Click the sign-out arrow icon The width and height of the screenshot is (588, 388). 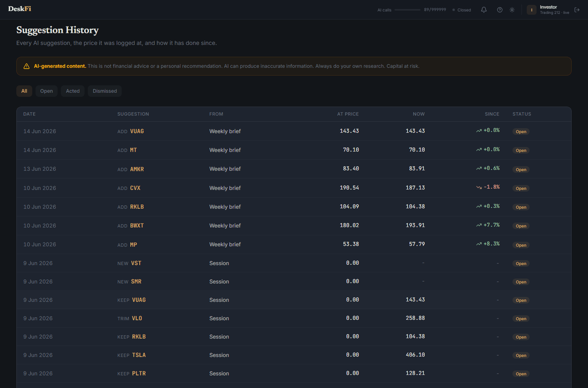(x=577, y=10)
